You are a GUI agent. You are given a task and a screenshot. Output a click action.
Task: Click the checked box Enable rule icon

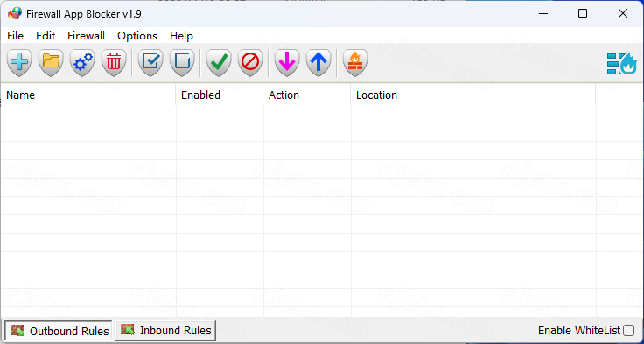point(150,62)
